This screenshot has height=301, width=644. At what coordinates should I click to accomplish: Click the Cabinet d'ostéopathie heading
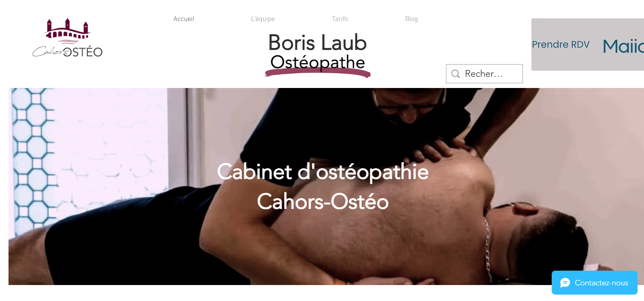coord(323,172)
